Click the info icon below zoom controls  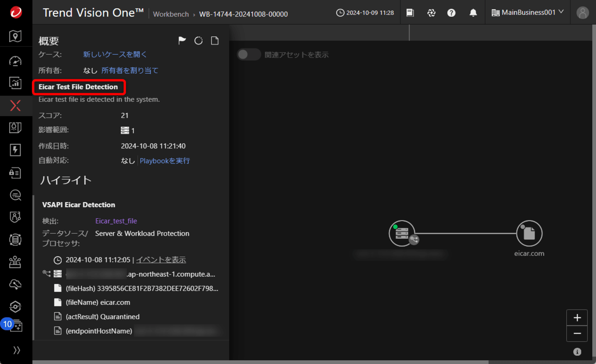(577, 352)
